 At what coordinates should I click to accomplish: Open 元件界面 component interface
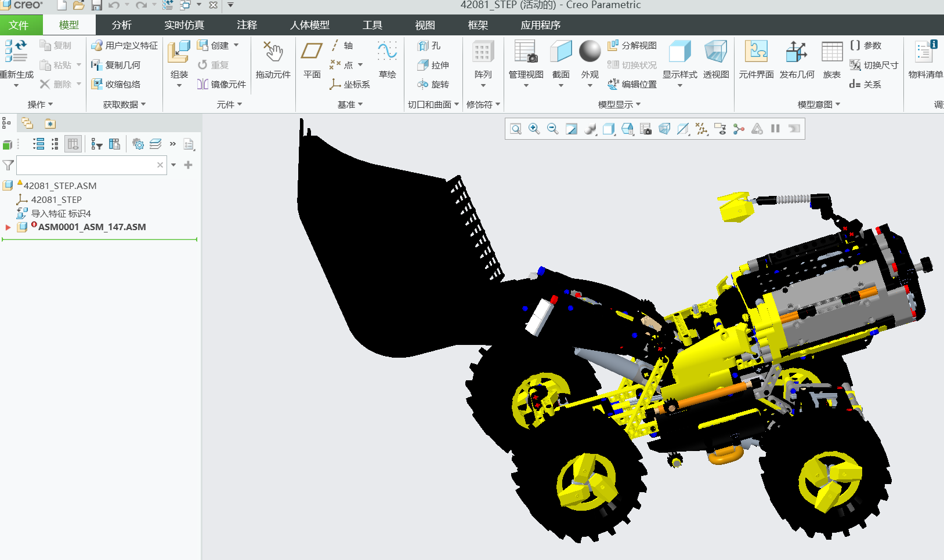pos(756,59)
